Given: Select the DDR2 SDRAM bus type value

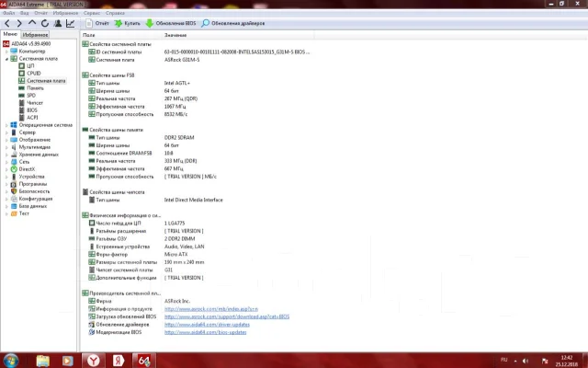Looking at the screenshot, I should click(x=179, y=137).
